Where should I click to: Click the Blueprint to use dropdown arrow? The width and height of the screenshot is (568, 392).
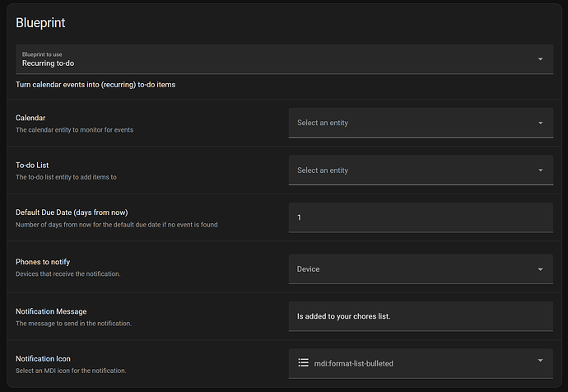click(540, 59)
